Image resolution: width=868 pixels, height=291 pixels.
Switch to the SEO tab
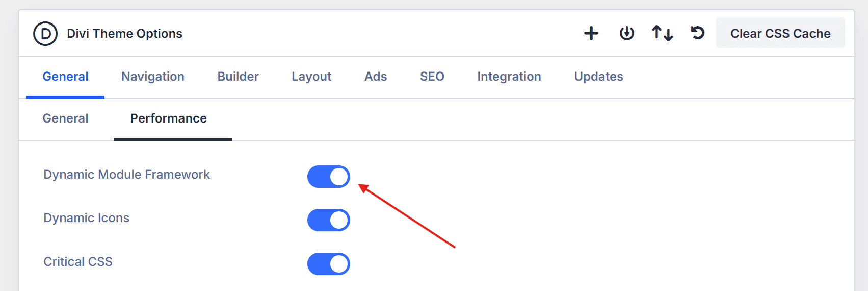coord(432,77)
